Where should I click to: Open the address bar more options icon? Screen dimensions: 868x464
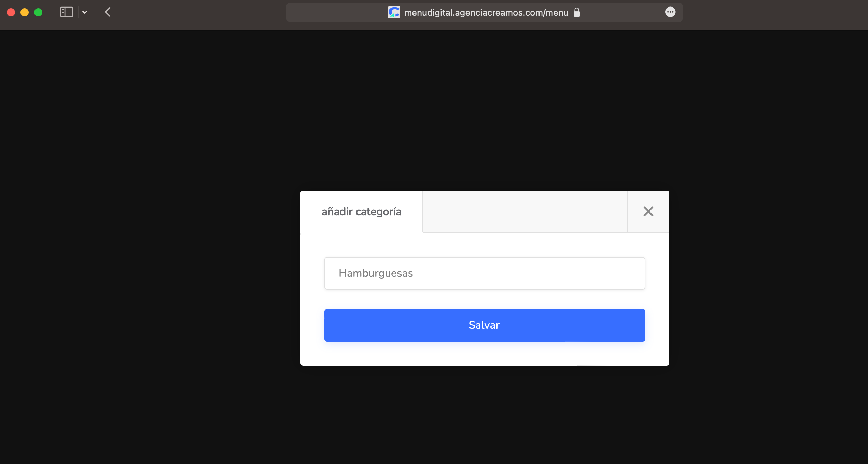click(x=670, y=12)
